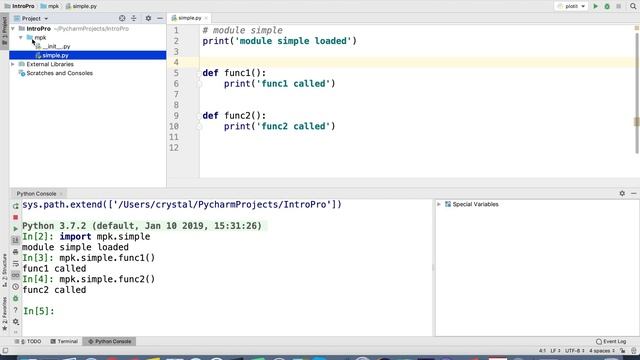Screen dimensions: 640x360
Task: Open Python Console tool window settings gear
Action: [x=622, y=193]
